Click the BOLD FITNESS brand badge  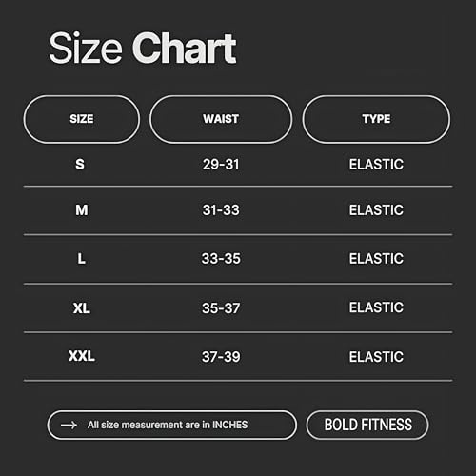[x=367, y=425]
